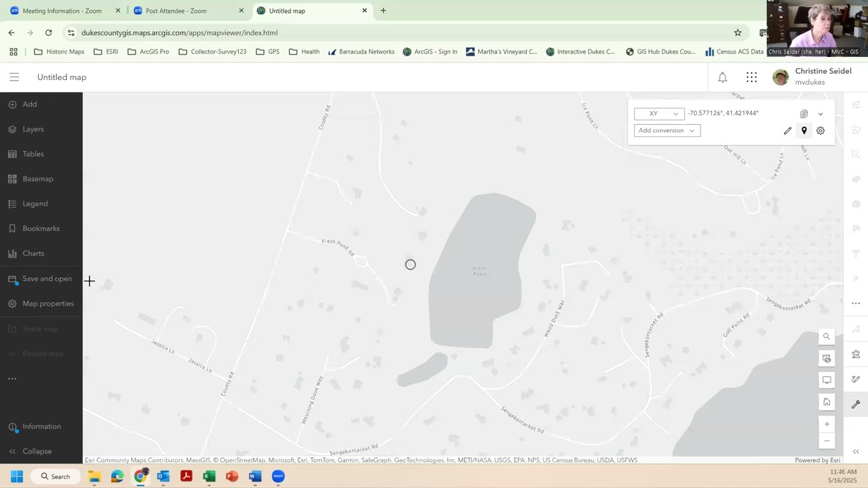Open Chrome apps grid in bookmarks bar
868x488 pixels.
(14, 52)
